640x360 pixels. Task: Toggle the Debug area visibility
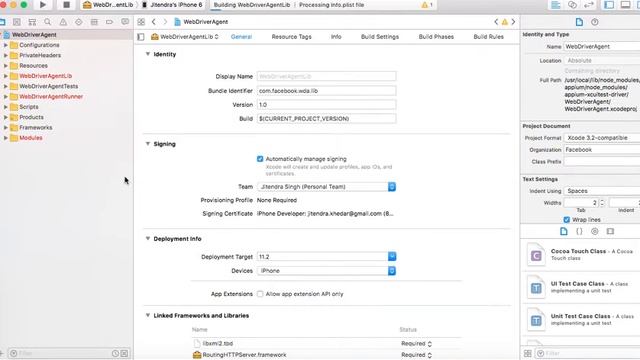pos(625,5)
